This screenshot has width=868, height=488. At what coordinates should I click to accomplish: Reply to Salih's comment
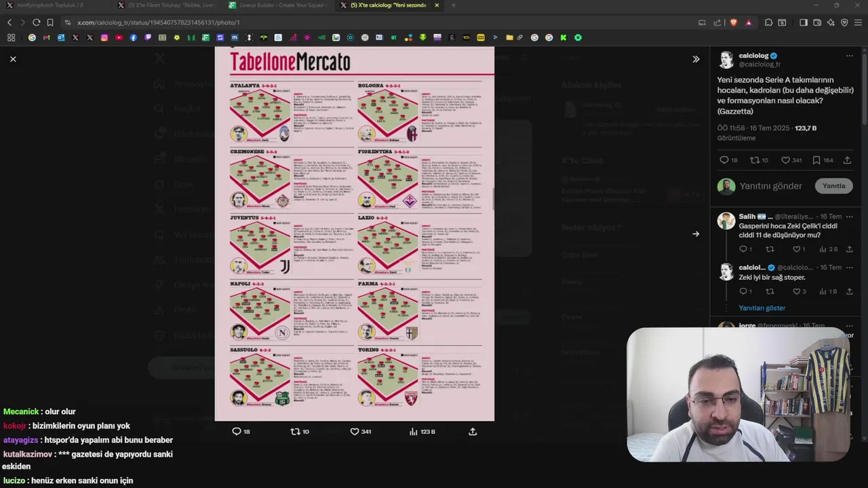click(745, 249)
